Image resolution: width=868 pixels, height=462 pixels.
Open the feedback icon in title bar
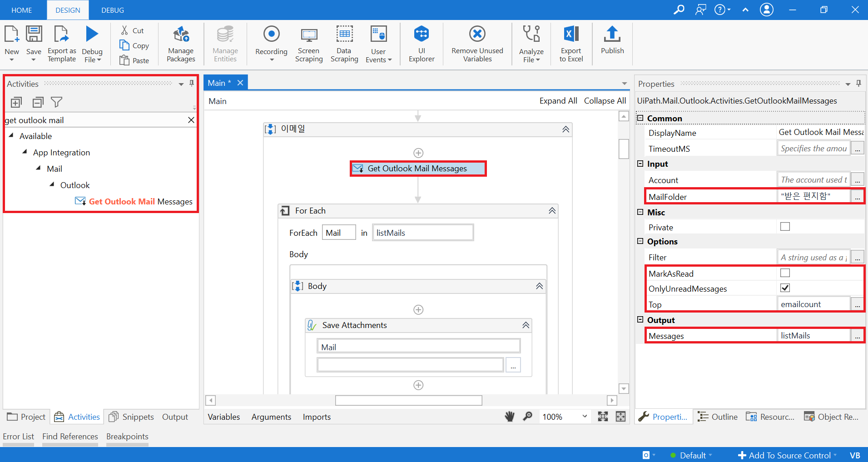coord(701,10)
